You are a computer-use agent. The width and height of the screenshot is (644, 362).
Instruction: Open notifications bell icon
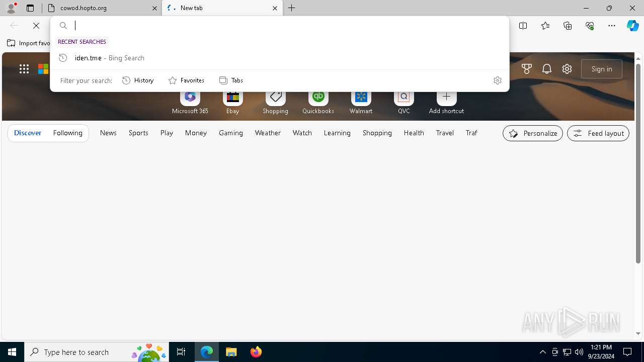coord(547,69)
